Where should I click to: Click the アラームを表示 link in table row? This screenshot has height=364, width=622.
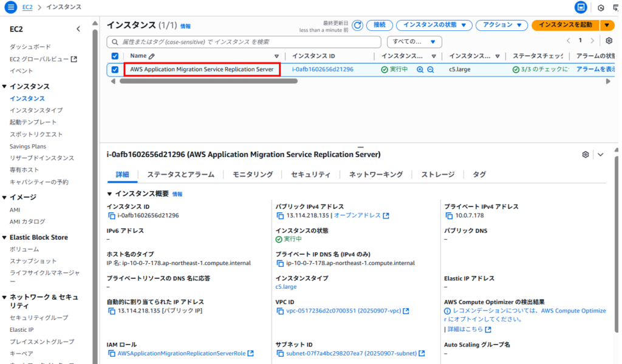595,69
